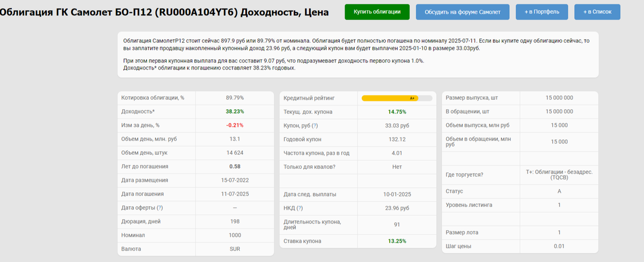The image size is (644, 262).
Task: Click the green Купить облигации button
Action: [x=377, y=11]
